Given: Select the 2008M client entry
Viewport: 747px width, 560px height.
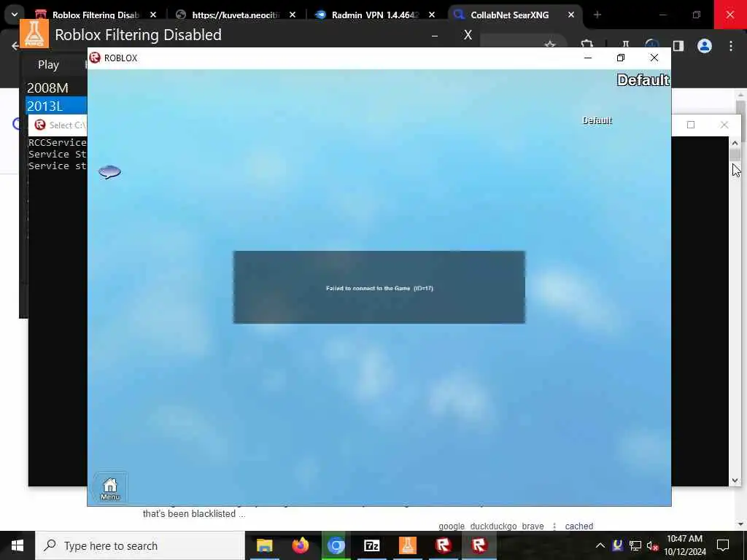Looking at the screenshot, I should point(47,88).
